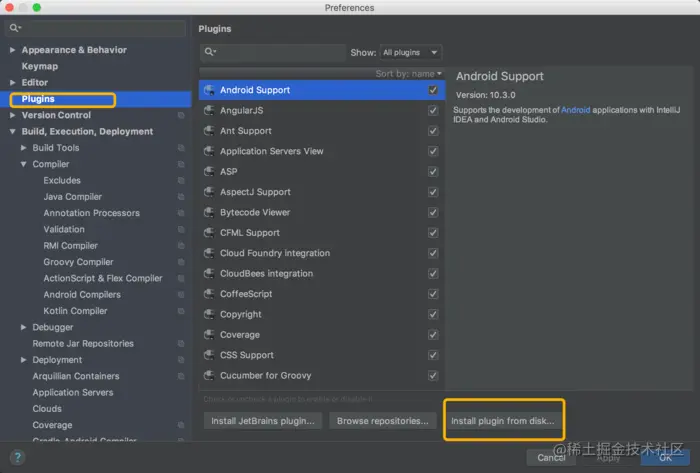Expand the Version Control node

12,115
